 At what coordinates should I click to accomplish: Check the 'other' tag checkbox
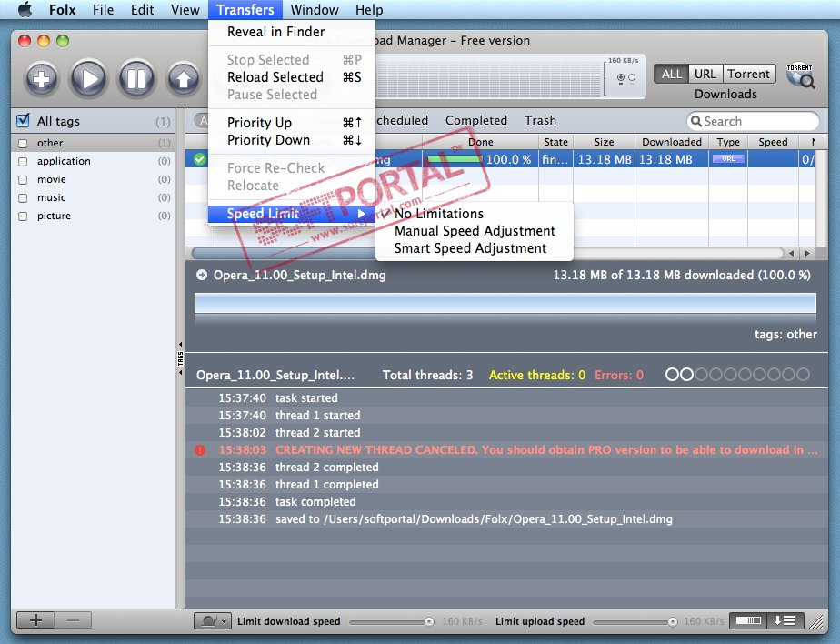(x=23, y=143)
